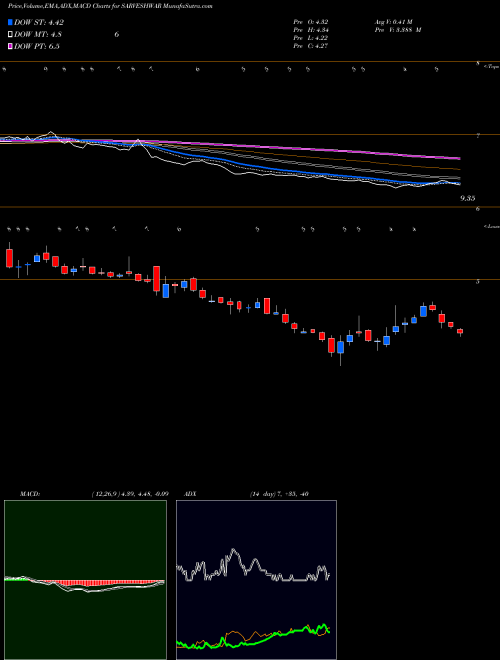Click the MACD (12,26,9) values text
This screenshot has height=660, width=500.
click(130, 494)
